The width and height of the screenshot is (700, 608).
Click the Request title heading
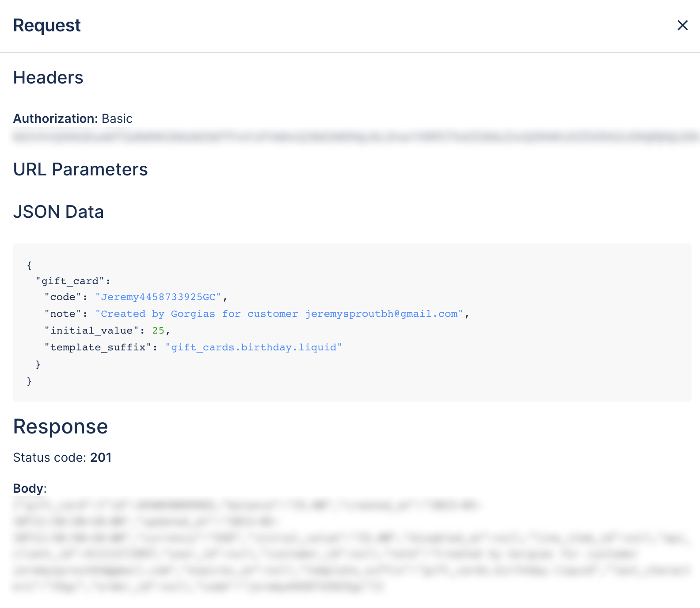47,26
